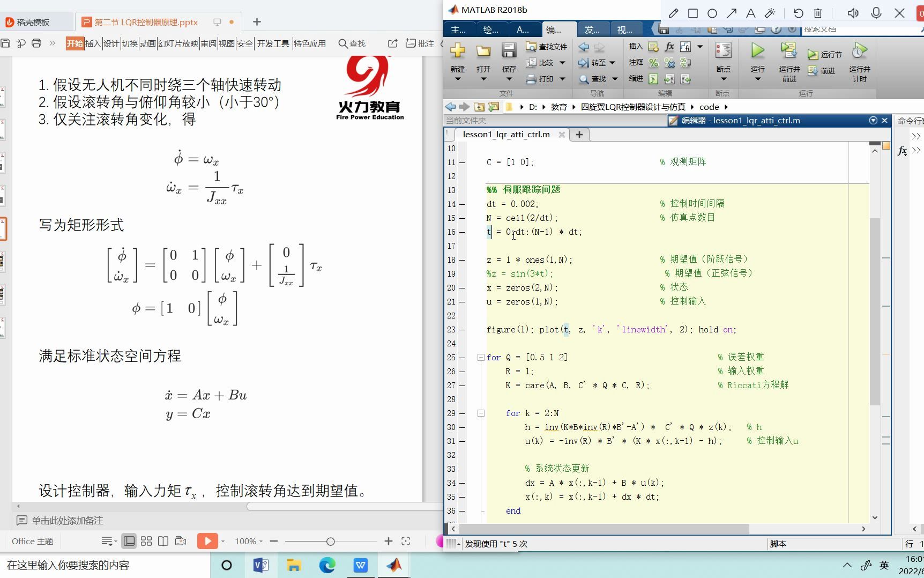924x578 pixels.
Task: Open MATLAB from the Windows taskbar
Action: point(394,565)
